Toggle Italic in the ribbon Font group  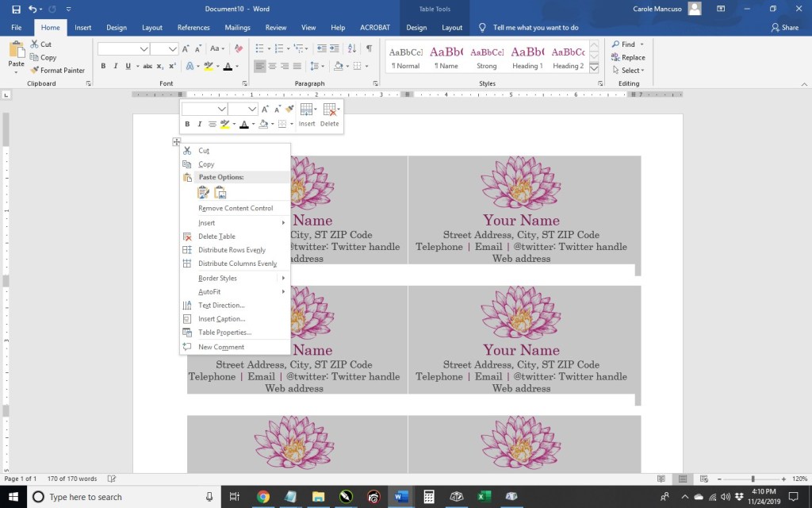point(116,67)
